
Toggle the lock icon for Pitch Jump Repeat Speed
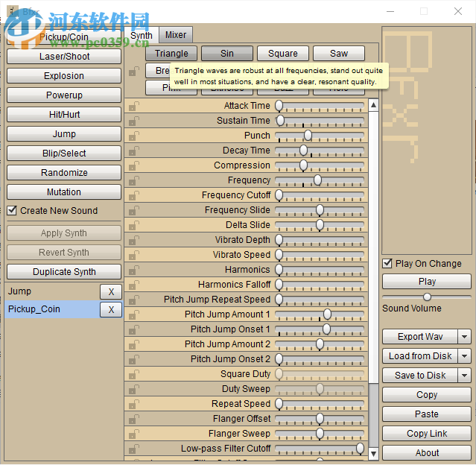(x=133, y=300)
